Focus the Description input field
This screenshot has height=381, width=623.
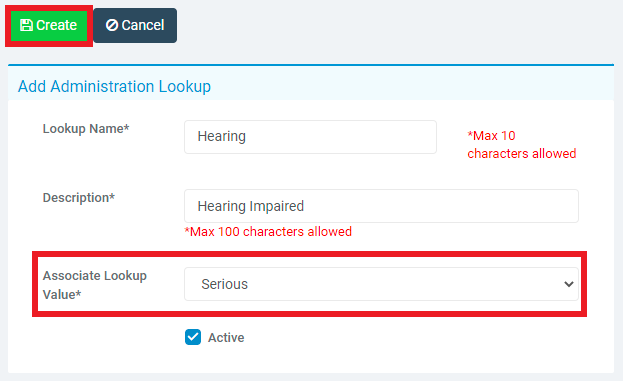pos(381,206)
